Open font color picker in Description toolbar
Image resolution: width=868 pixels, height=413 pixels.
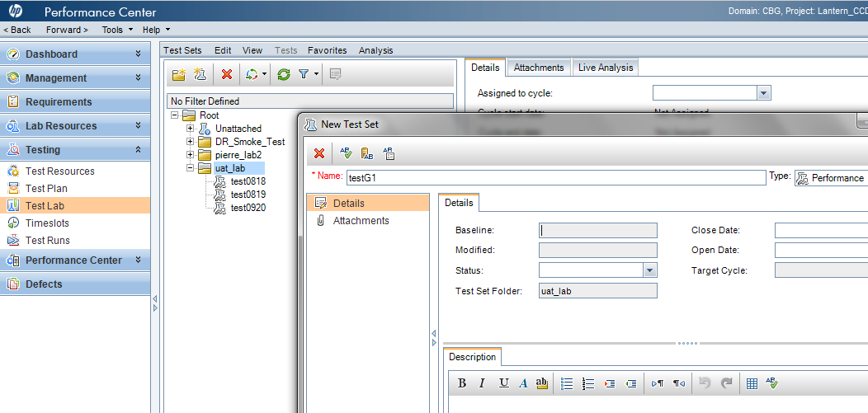tap(523, 383)
